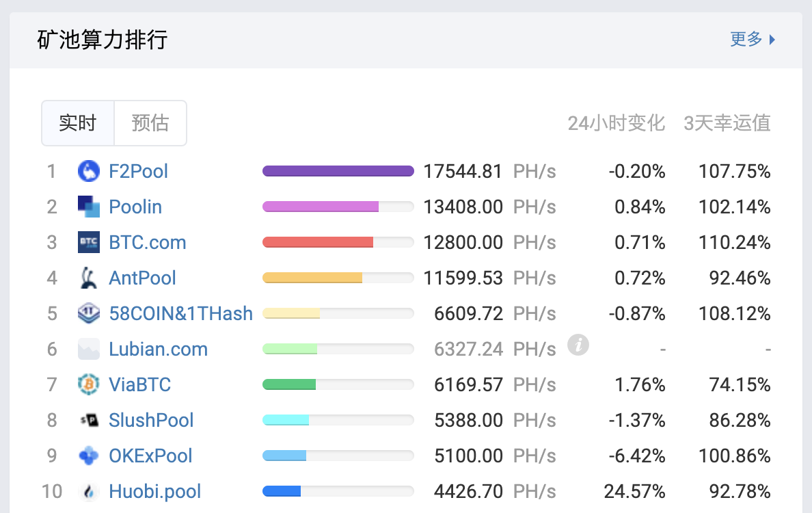Click the BTC.com logo icon

(x=89, y=242)
